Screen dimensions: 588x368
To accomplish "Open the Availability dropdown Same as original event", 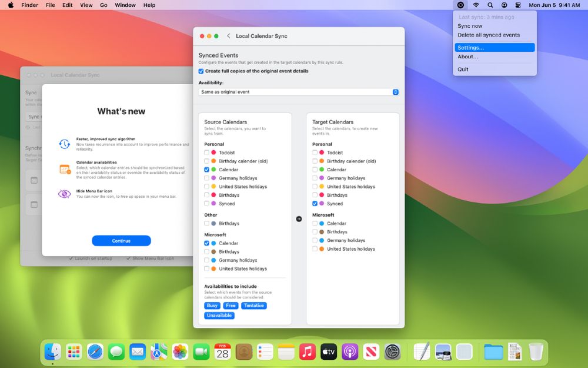I will pos(299,92).
